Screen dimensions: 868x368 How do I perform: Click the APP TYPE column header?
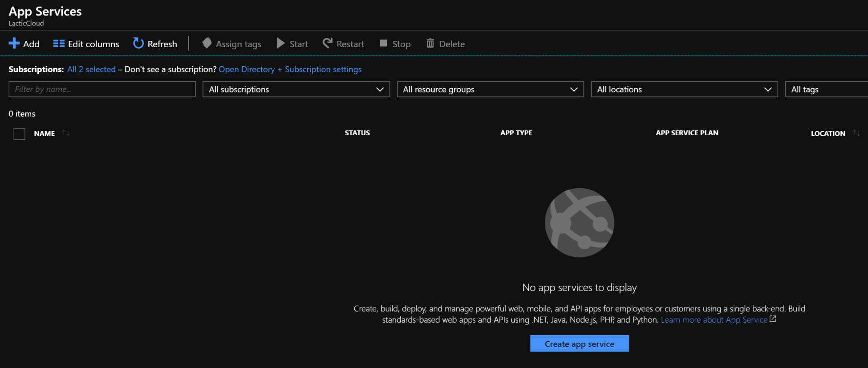pyautogui.click(x=516, y=133)
